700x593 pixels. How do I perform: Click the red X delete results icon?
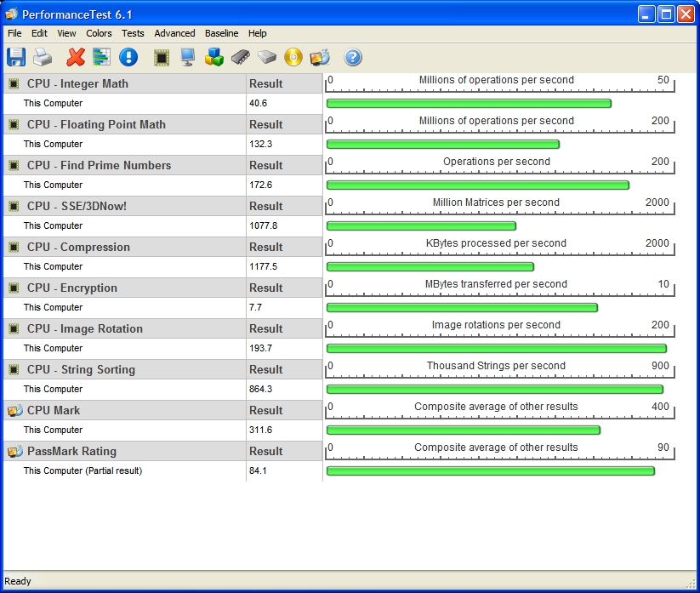click(76, 57)
